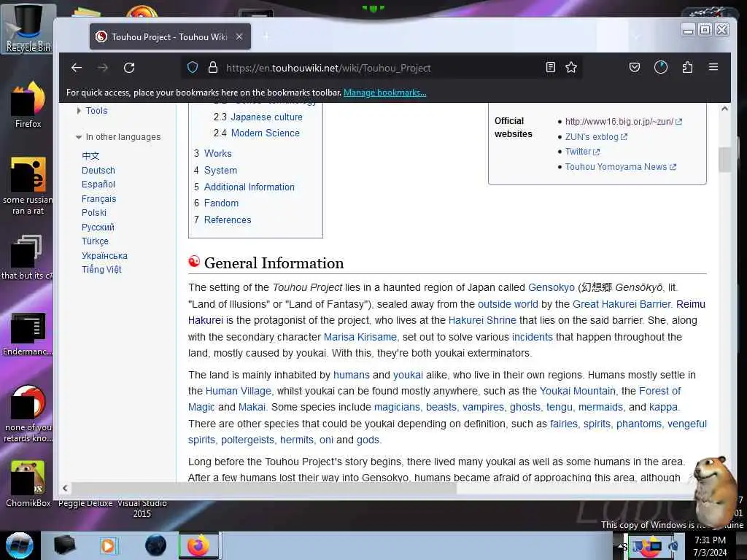
Task: Reload the page with the refresh icon
Action: (129, 68)
